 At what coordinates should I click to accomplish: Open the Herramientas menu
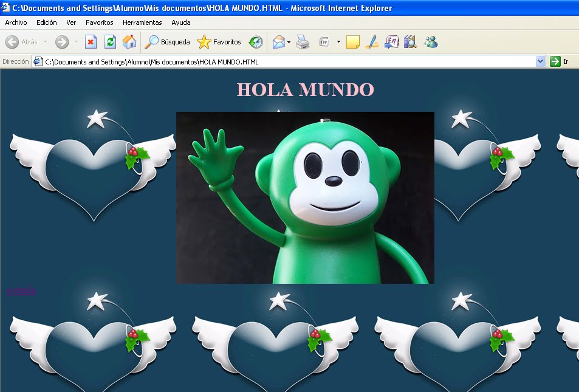pyautogui.click(x=142, y=22)
